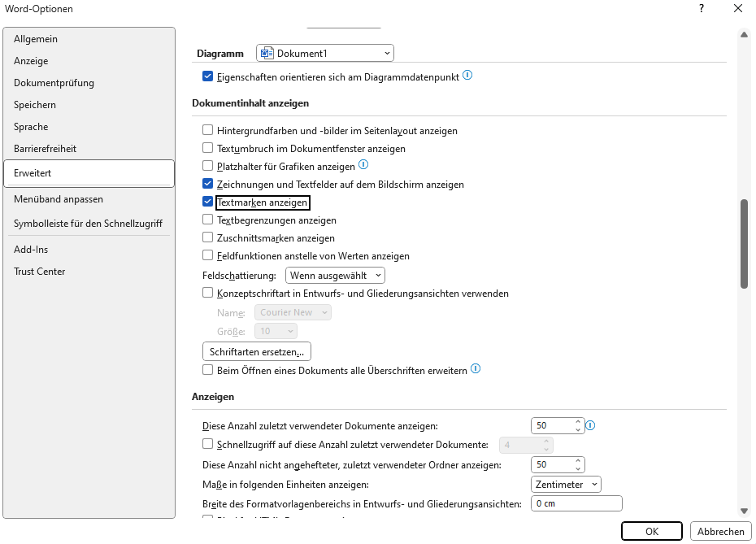The width and height of the screenshot is (756, 544).
Task: Select Erweitert category
Action: pyautogui.click(x=89, y=173)
